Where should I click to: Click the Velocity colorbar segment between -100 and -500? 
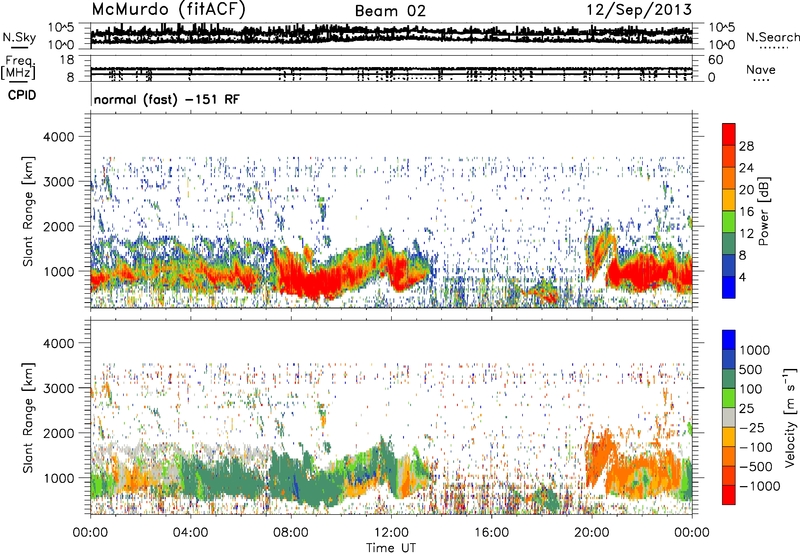[x=729, y=456]
